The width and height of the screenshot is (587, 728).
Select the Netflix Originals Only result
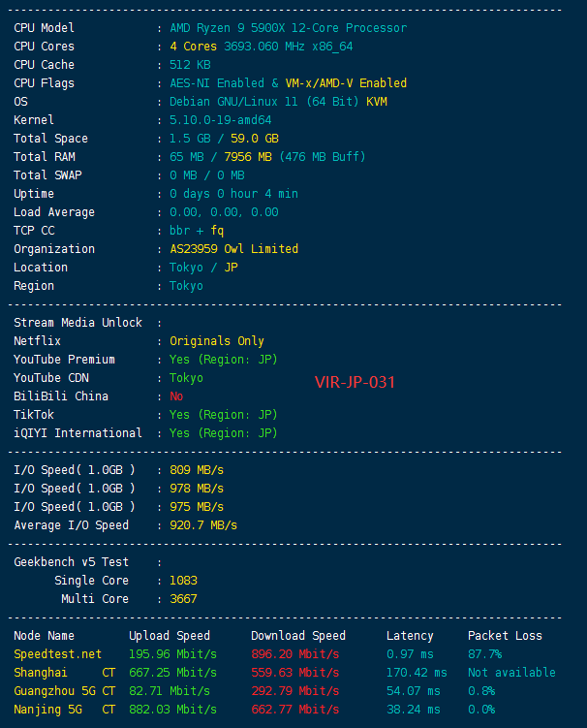click(x=217, y=341)
